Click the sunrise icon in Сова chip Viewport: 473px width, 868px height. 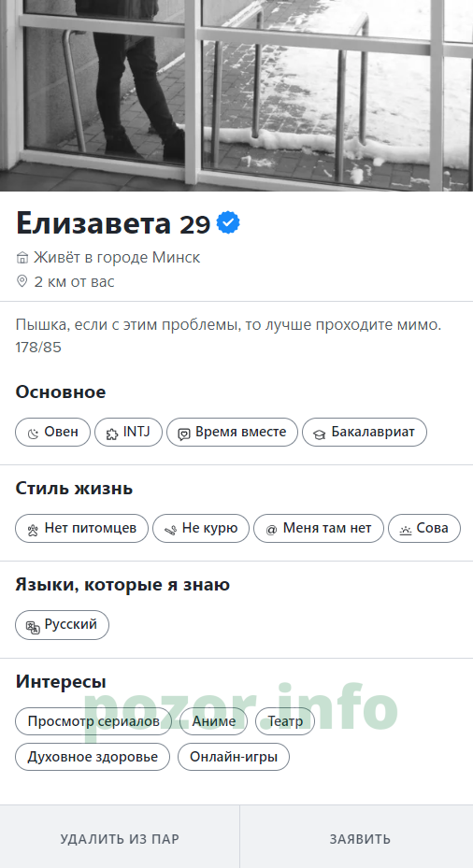click(406, 531)
